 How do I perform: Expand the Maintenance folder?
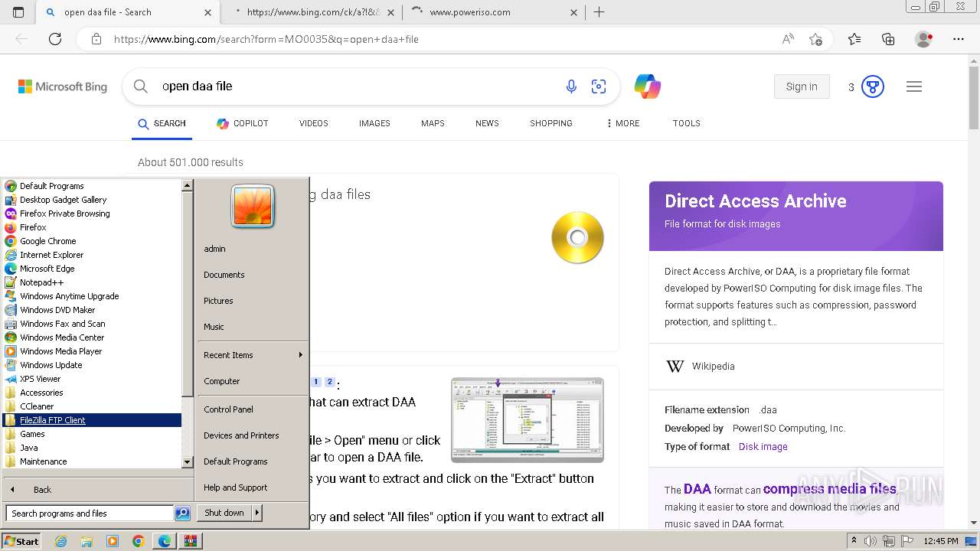point(43,461)
